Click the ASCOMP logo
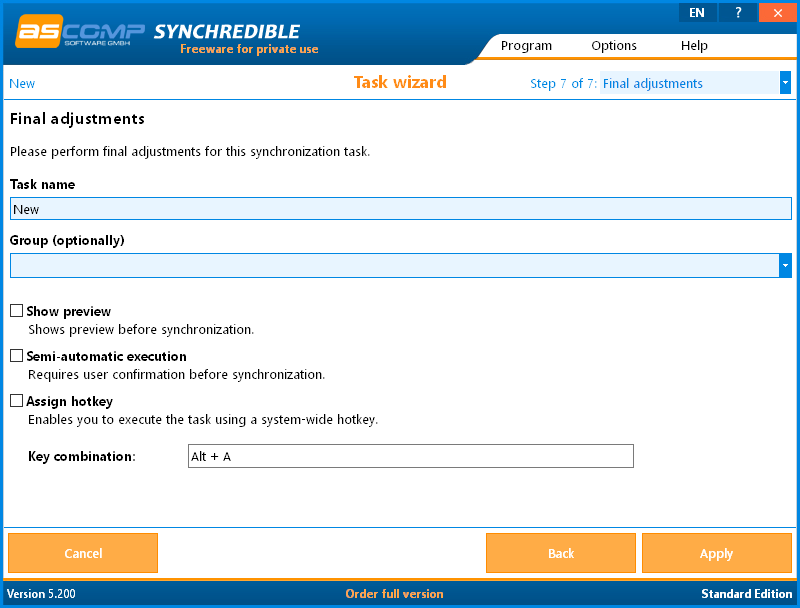 click(80, 32)
